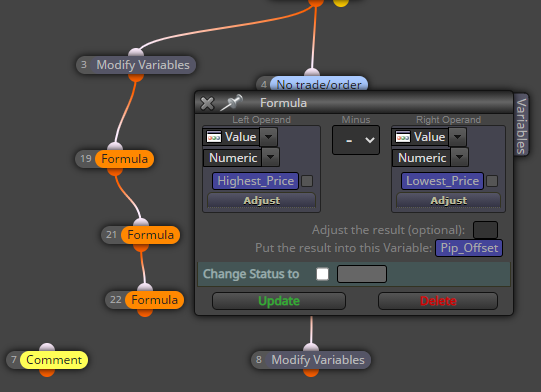
Task: Select the Modify Variables node 8
Action: tap(311, 360)
